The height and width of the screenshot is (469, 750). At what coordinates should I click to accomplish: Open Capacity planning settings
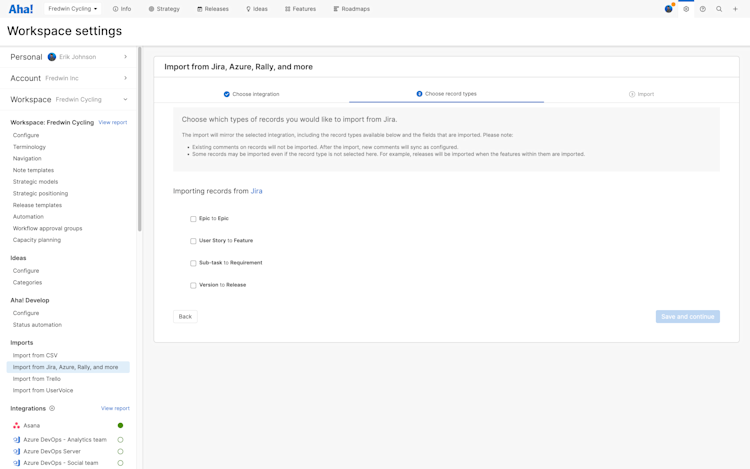coord(36,240)
